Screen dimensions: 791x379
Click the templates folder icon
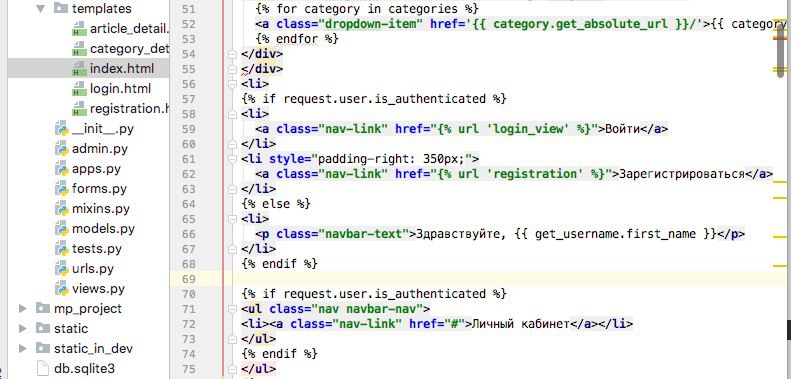coord(61,8)
